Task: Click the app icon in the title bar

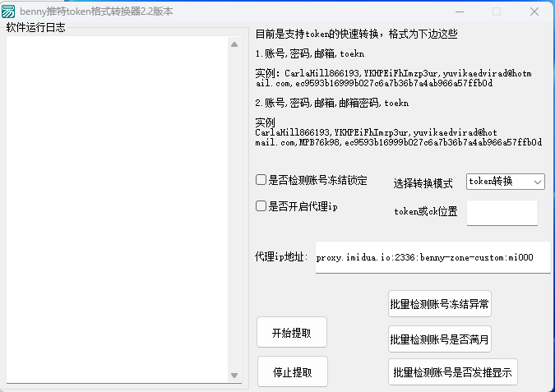Action: point(8,12)
